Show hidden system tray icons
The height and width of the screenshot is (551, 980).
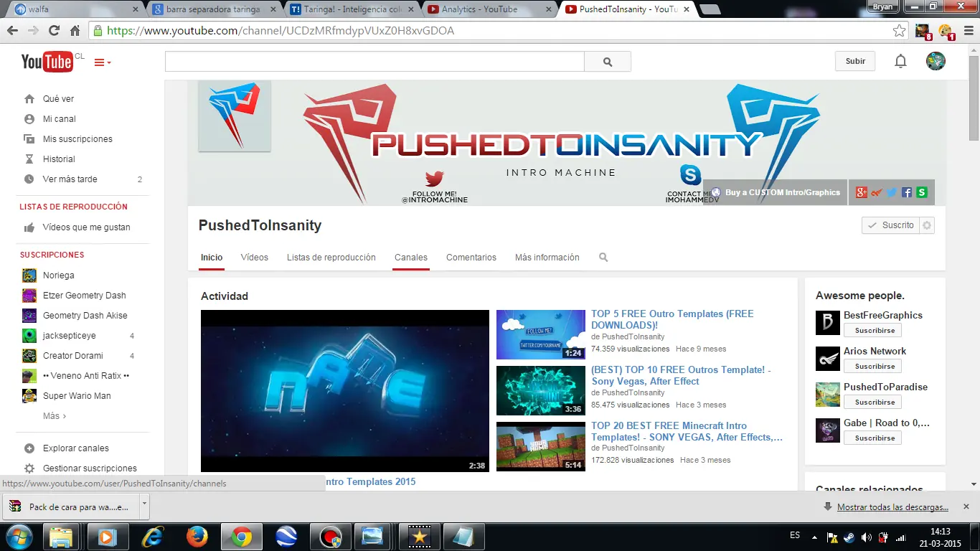[x=814, y=537]
